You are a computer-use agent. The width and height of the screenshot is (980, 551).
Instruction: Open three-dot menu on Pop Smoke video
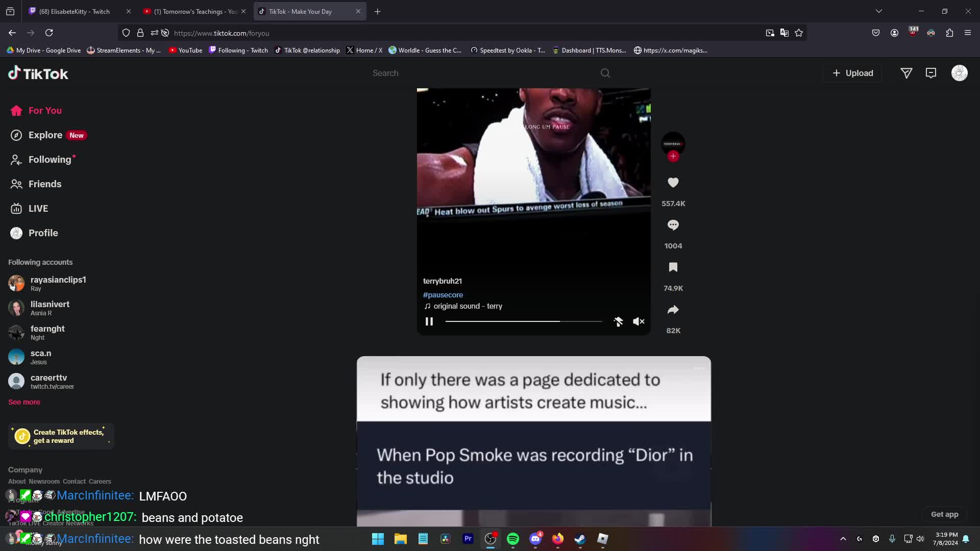click(x=699, y=368)
